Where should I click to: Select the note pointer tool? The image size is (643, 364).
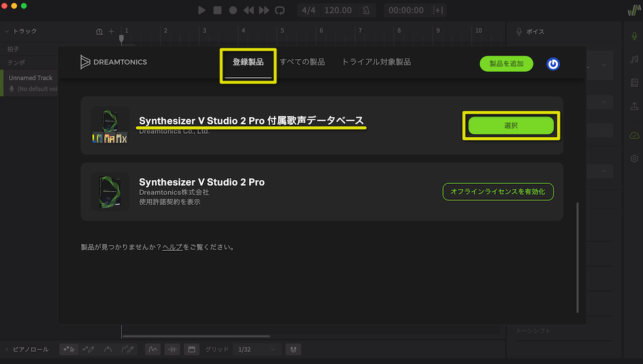[69, 350]
